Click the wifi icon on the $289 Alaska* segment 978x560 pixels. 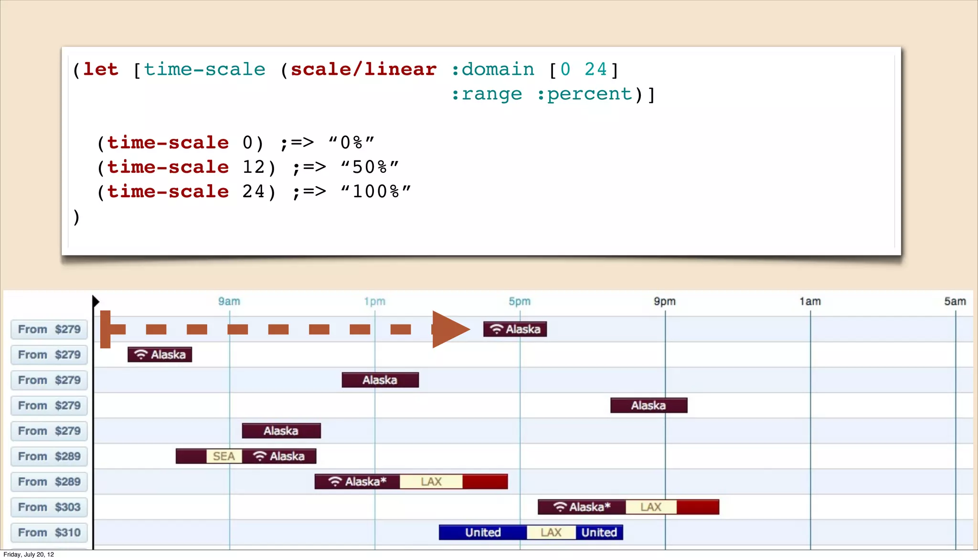[335, 482]
